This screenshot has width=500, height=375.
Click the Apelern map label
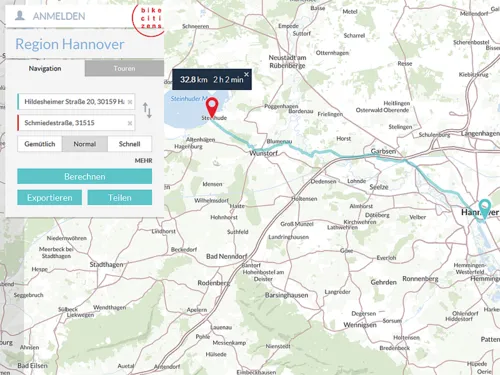pos(197,310)
